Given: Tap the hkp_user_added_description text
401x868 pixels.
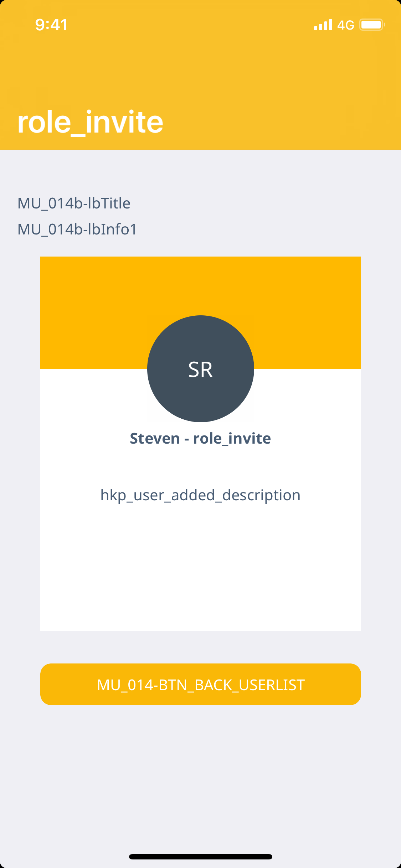Looking at the screenshot, I should (200, 495).
